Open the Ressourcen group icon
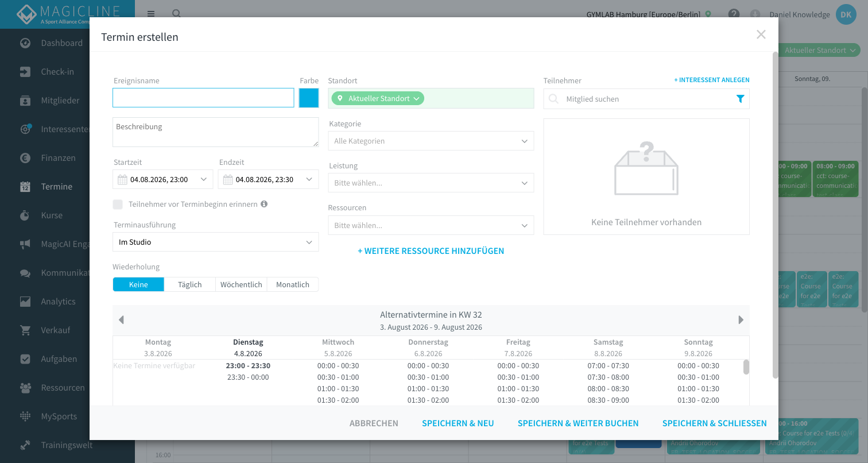 [x=25, y=388]
